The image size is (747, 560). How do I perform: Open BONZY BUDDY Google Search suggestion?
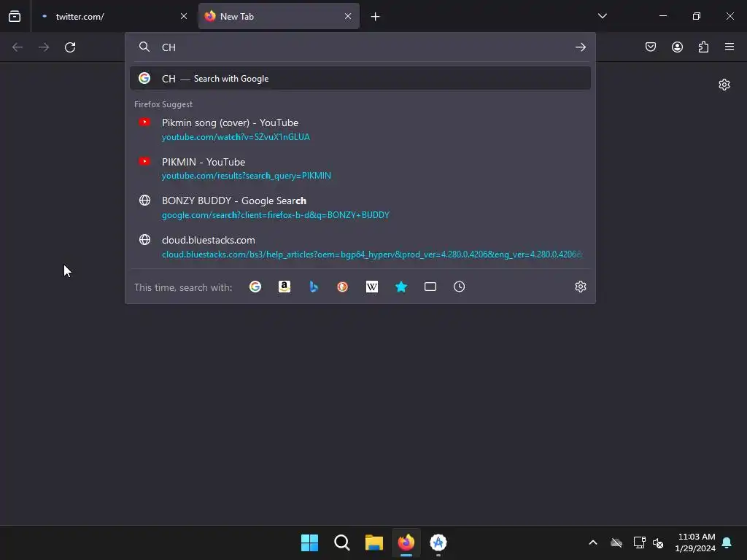pyautogui.click(x=360, y=208)
